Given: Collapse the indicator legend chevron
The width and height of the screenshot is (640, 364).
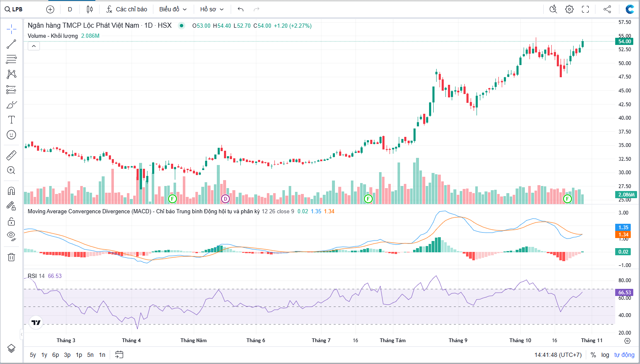Looking at the screenshot, I should point(34,46).
